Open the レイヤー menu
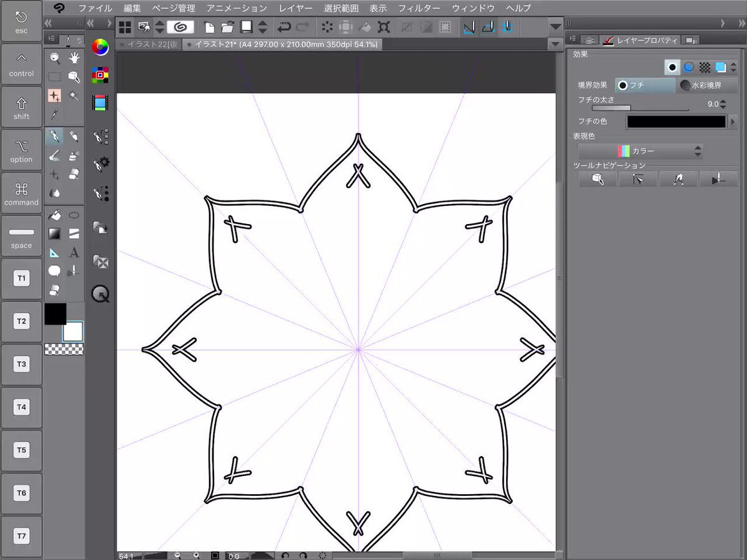The width and height of the screenshot is (747, 560). (x=296, y=8)
